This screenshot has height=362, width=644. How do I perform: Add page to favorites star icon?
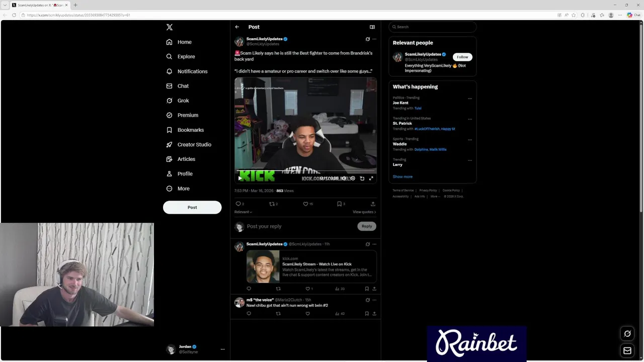pos(574,15)
